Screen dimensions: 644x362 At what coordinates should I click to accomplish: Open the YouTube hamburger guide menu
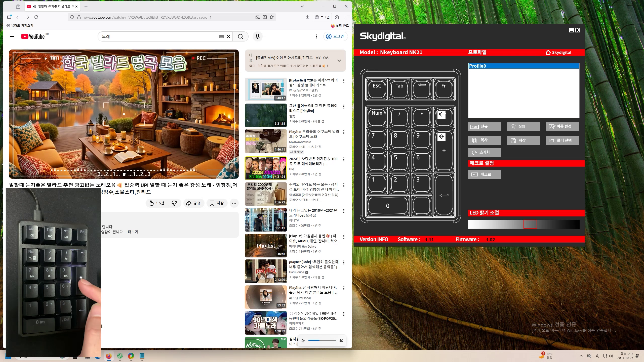[12, 36]
